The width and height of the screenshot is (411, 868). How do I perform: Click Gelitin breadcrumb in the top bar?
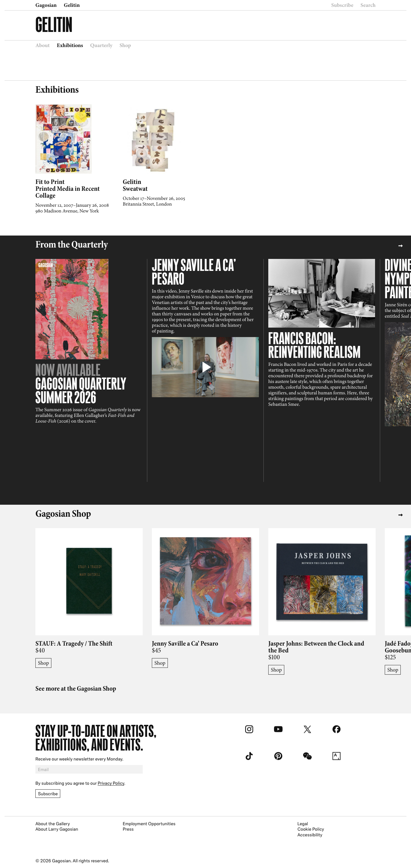(x=72, y=5)
